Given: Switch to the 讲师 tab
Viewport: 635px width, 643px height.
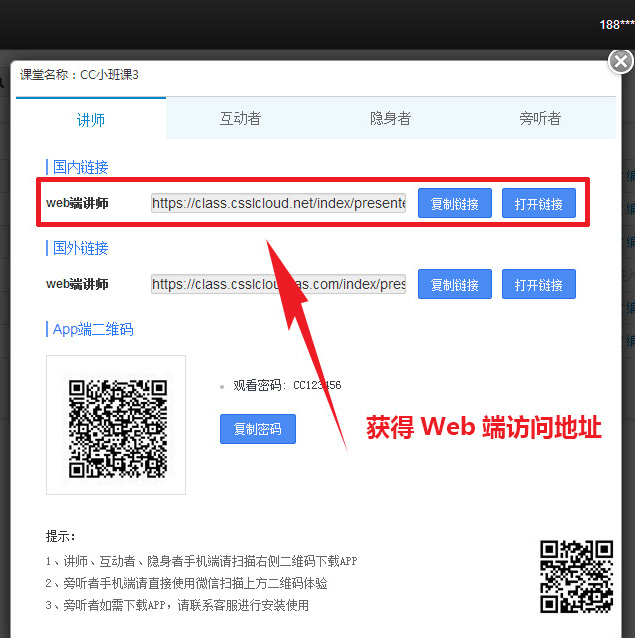Looking at the screenshot, I should (91, 119).
